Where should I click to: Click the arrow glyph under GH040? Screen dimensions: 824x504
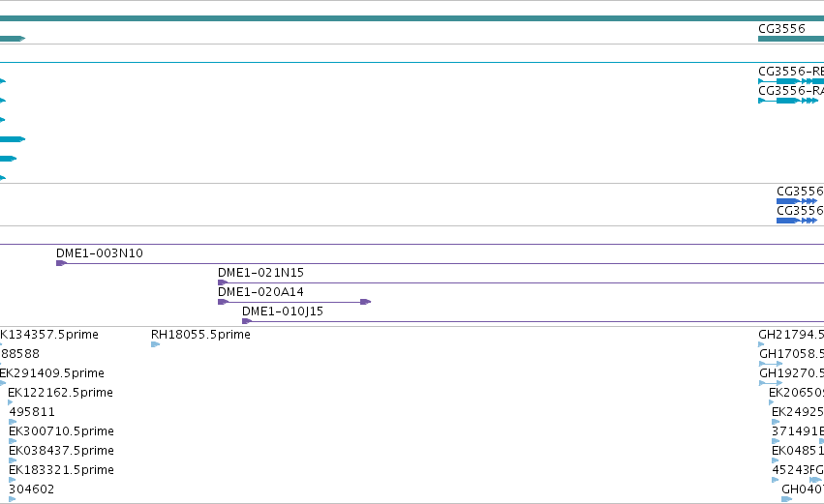(786, 499)
